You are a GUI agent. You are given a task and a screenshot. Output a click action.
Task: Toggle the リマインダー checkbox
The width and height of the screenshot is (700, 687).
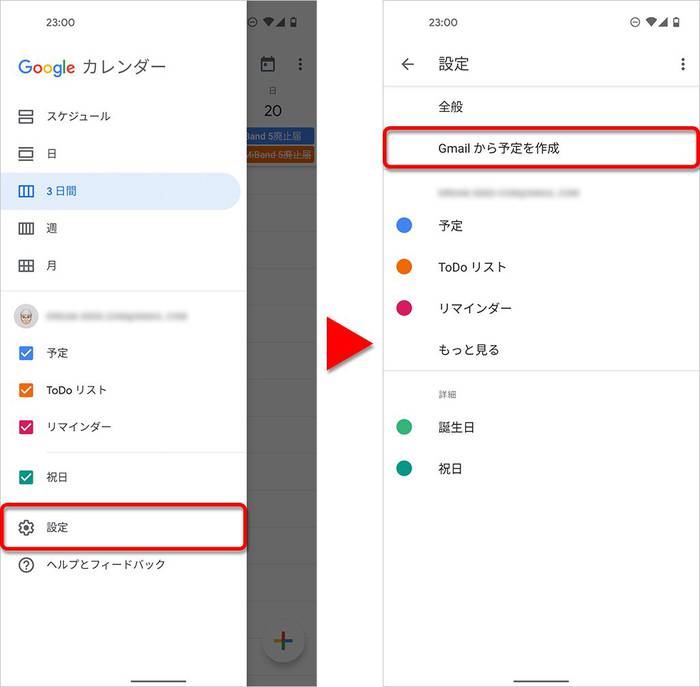pyautogui.click(x=26, y=427)
